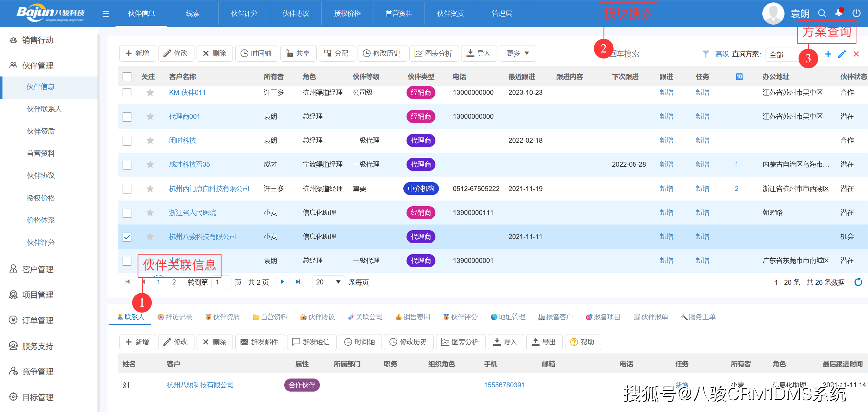This screenshot has height=412, width=868.
Task: Click the red X delete query scheme icon
Action: click(856, 54)
